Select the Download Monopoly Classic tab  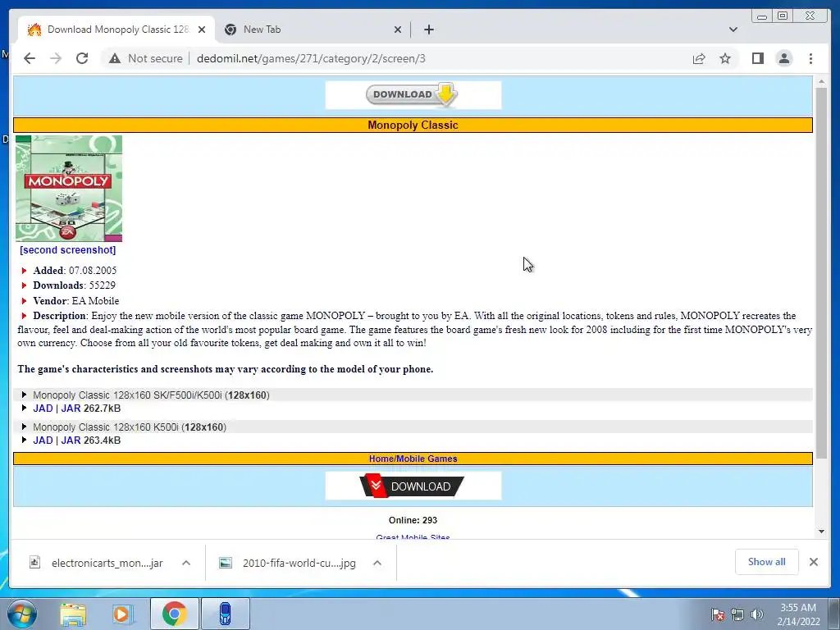click(x=116, y=30)
